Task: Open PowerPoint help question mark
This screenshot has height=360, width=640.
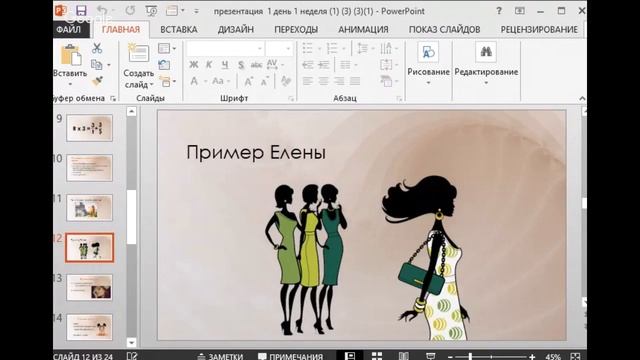Action: tap(499, 11)
